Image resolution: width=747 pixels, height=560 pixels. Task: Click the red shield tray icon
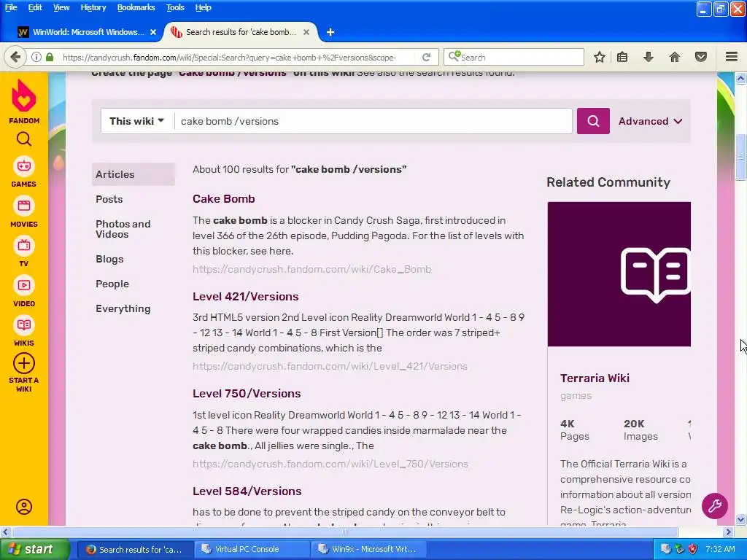pos(693,549)
